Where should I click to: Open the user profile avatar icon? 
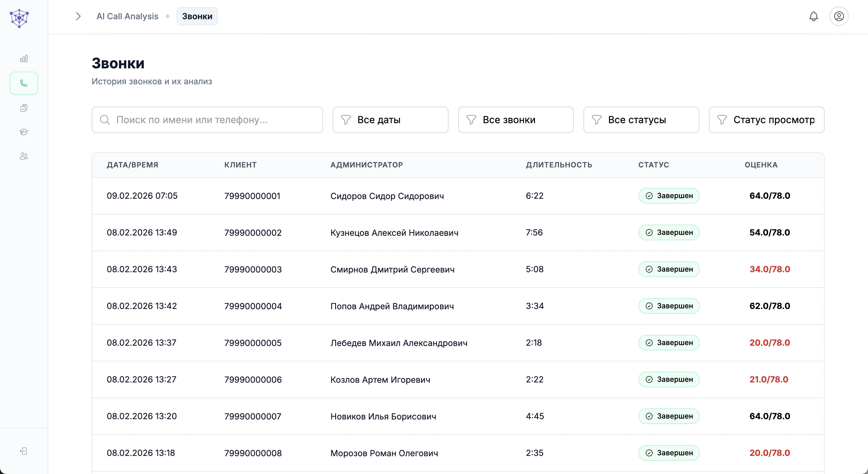(839, 16)
